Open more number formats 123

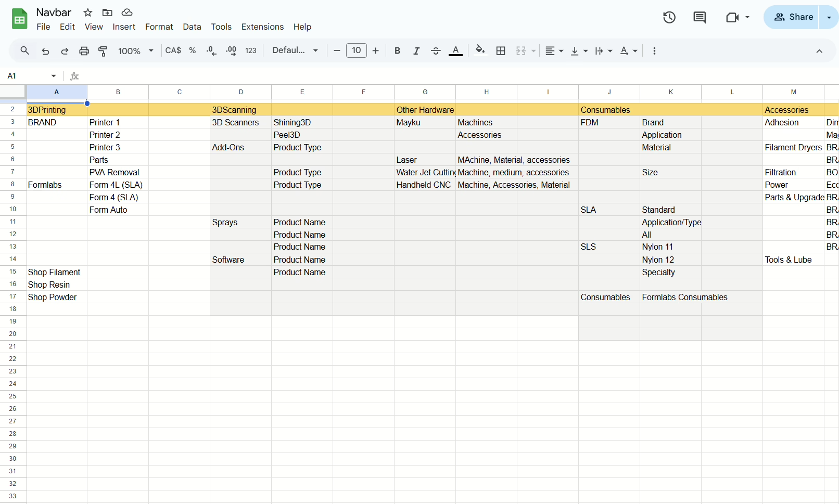click(x=251, y=50)
